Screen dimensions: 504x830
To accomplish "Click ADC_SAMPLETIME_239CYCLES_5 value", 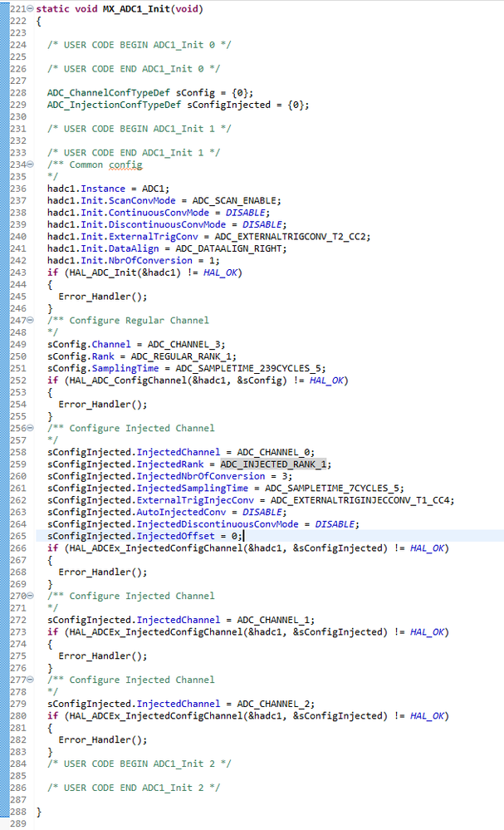I will [x=247, y=368].
